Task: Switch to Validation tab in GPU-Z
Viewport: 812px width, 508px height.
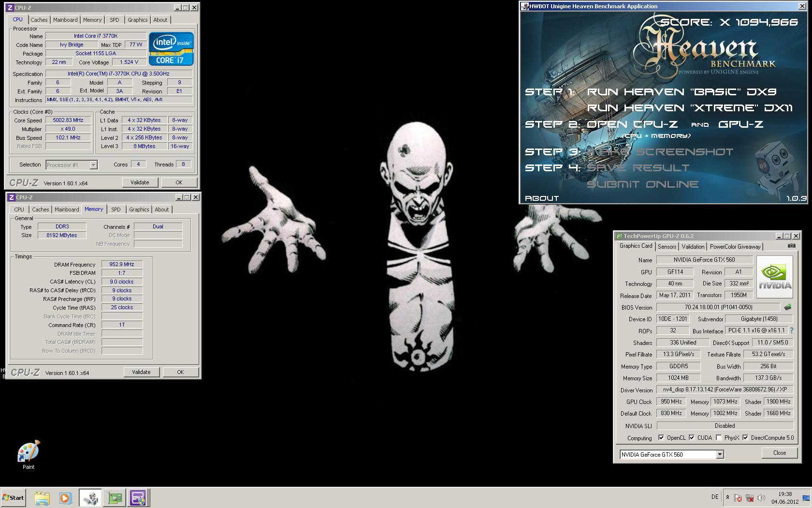Action: click(x=693, y=247)
